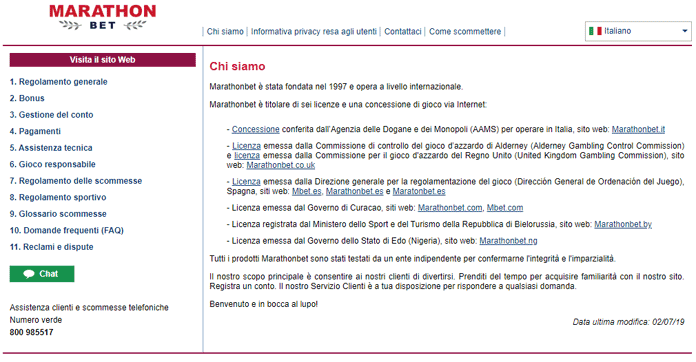Open the UK Gambling Commission licenza link
This screenshot has width=696, height=362.
[x=247, y=155]
